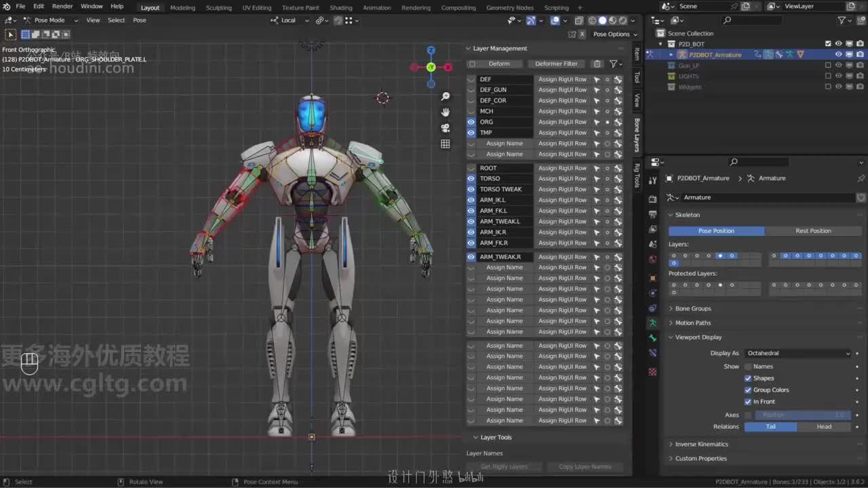Toggle camera view icon in viewport
The height and width of the screenshot is (488, 868).
(x=446, y=128)
